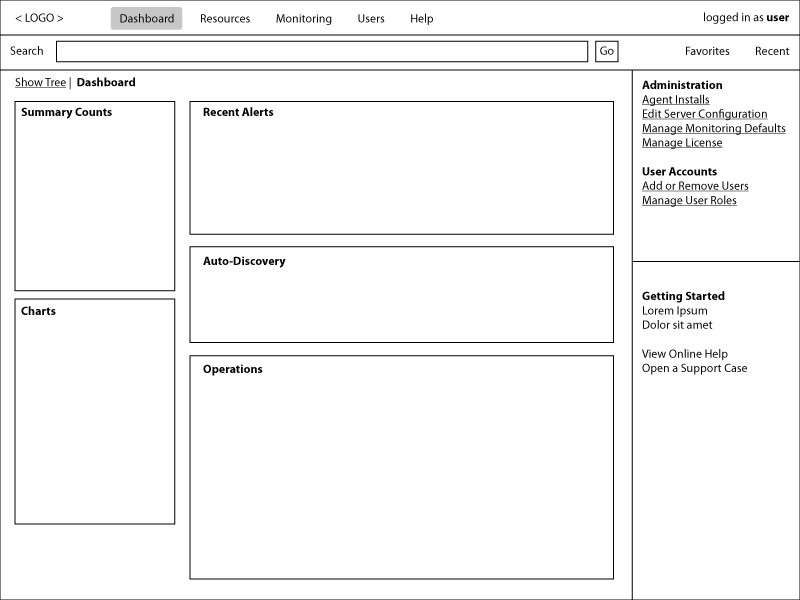Open the Users tab

click(371, 19)
